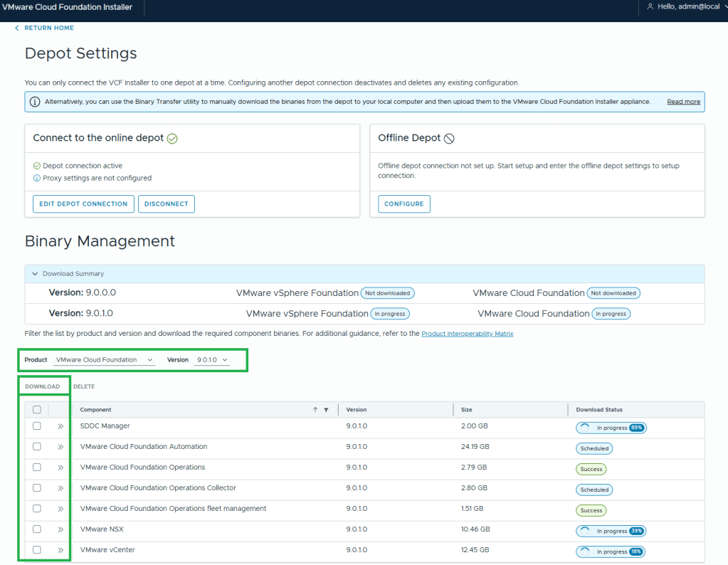Toggle the select-all components checkbox
Viewport: 728px width, 565px height.
37,410
